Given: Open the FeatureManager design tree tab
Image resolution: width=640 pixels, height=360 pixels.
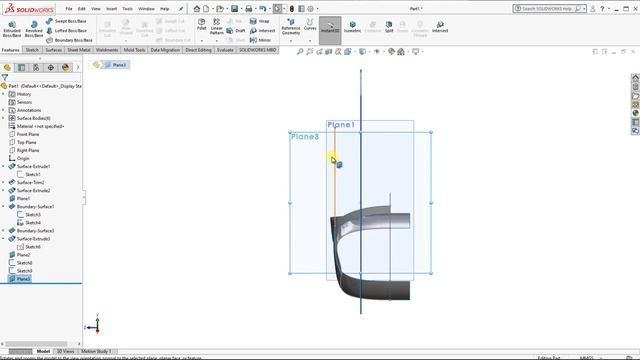Looking at the screenshot, I should (7, 67).
